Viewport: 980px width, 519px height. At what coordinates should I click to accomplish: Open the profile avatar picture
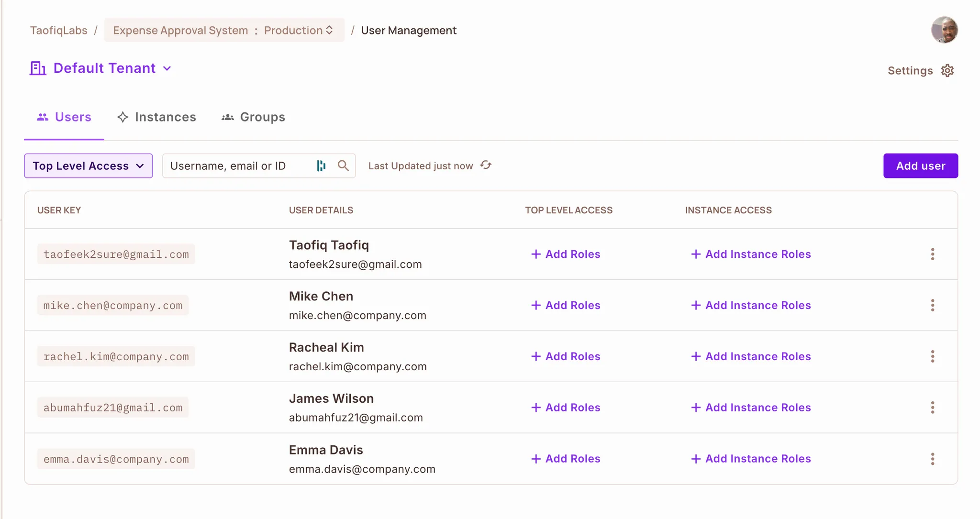tap(944, 30)
